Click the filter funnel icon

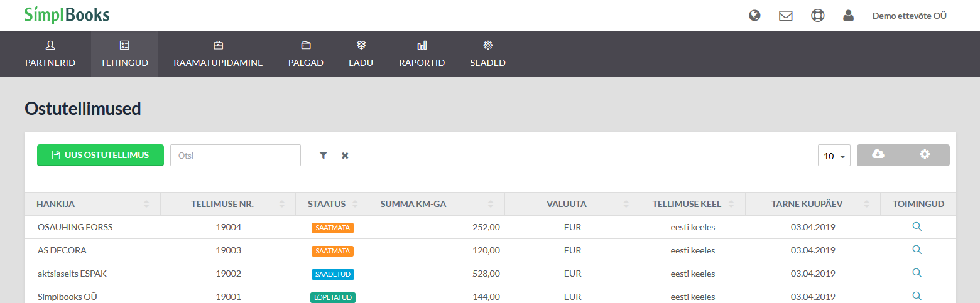[324, 156]
